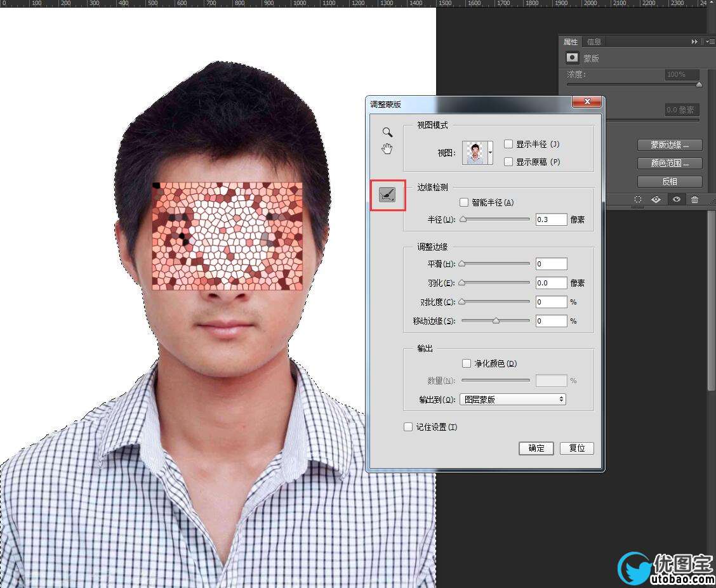Check the 记住设置 (T) option
This screenshot has width=716, height=588.
[408, 427]
